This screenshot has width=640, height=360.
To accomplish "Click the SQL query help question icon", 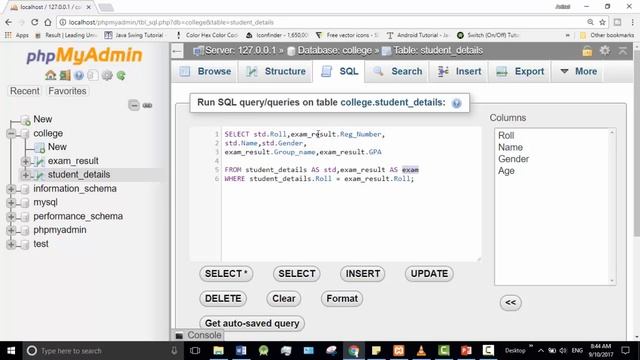I will click(x=457, y=103).
